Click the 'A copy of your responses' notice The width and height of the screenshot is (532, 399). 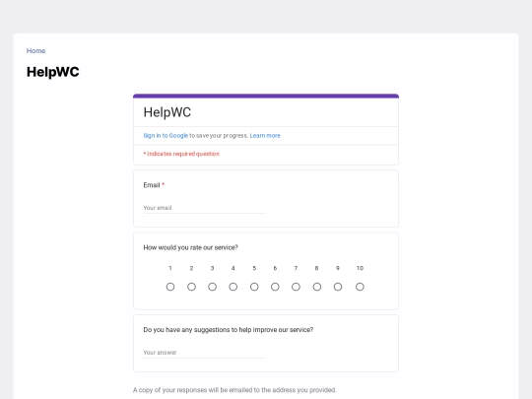click(x=234, y=390)
